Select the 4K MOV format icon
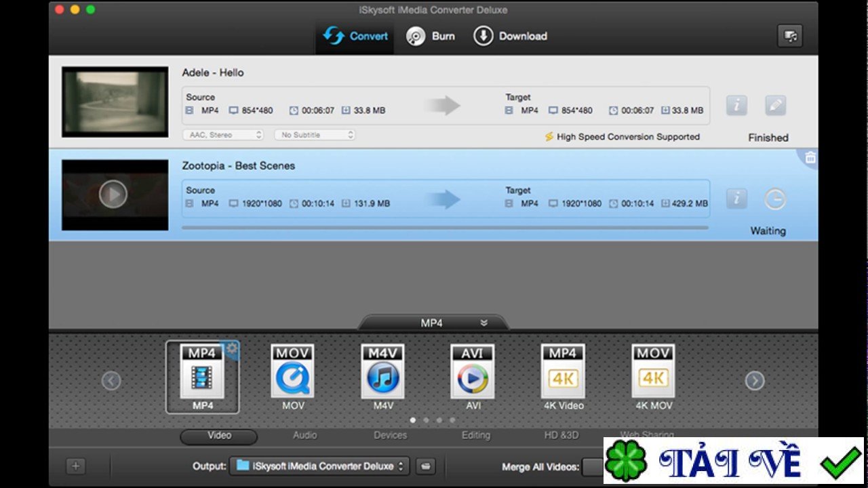The height and width of the screenshot is (488, 868). tap(653, 371)
